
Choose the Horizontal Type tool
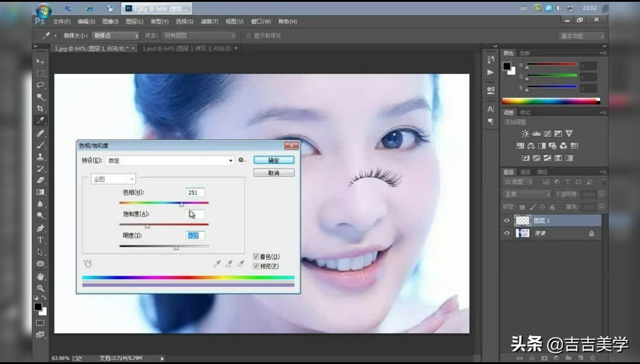pos(40,240)
